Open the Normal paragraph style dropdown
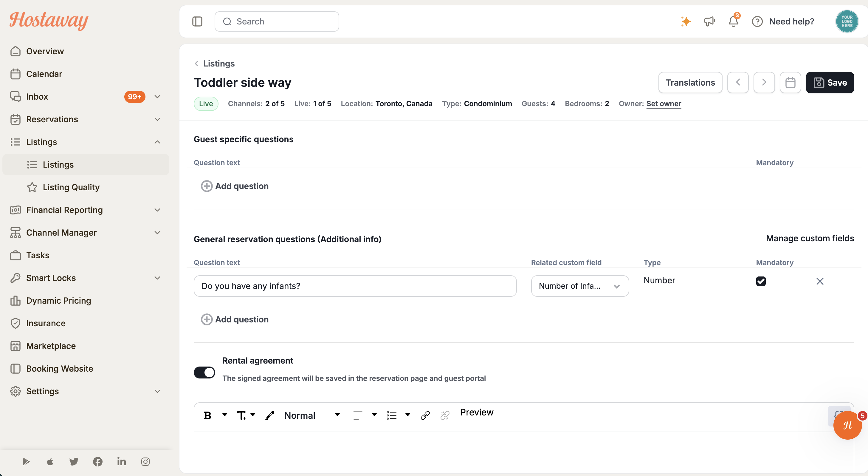 click(312, 416)
